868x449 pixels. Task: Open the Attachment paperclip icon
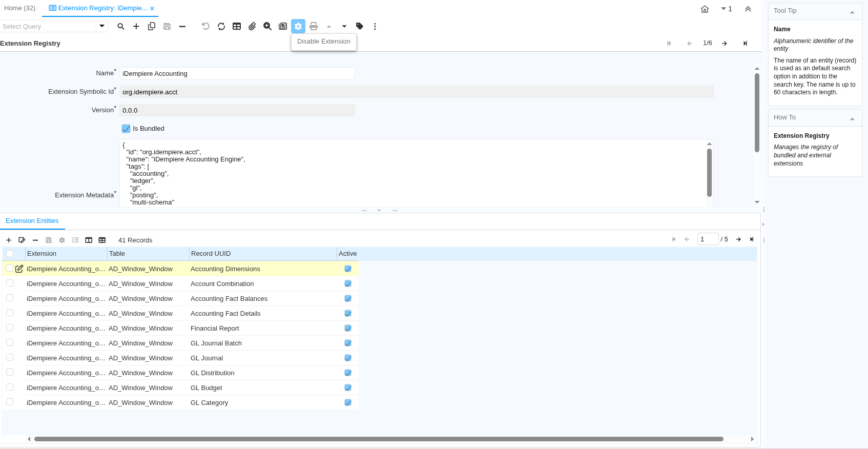252,26
